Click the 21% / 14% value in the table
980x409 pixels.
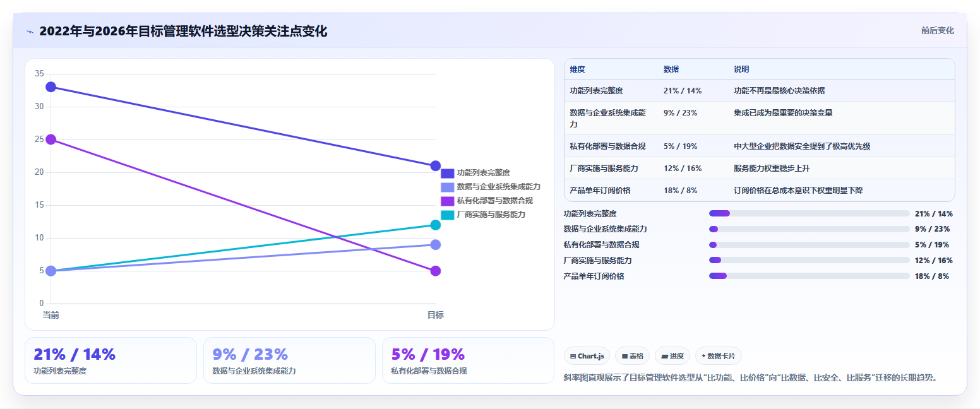[683, 91]
